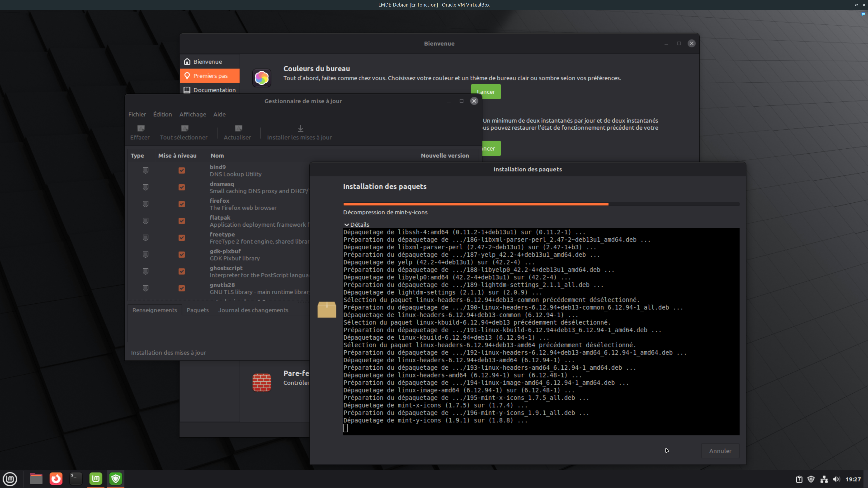Sort by the Mise à niveau column header
Viewport: 868px width, 488px height.
(177, 156)
